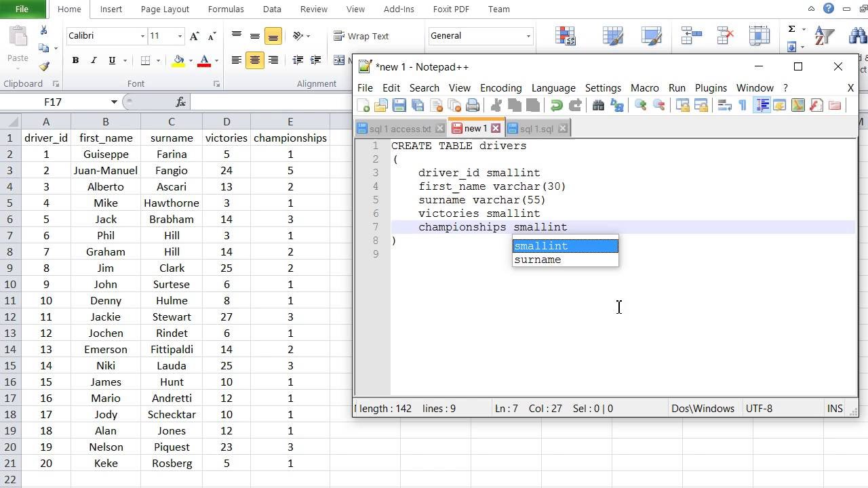Image resolution: width=868 pixels, height=488 pixels.
Task: Select surname in the autocomplete list
Action: point(565,260)
